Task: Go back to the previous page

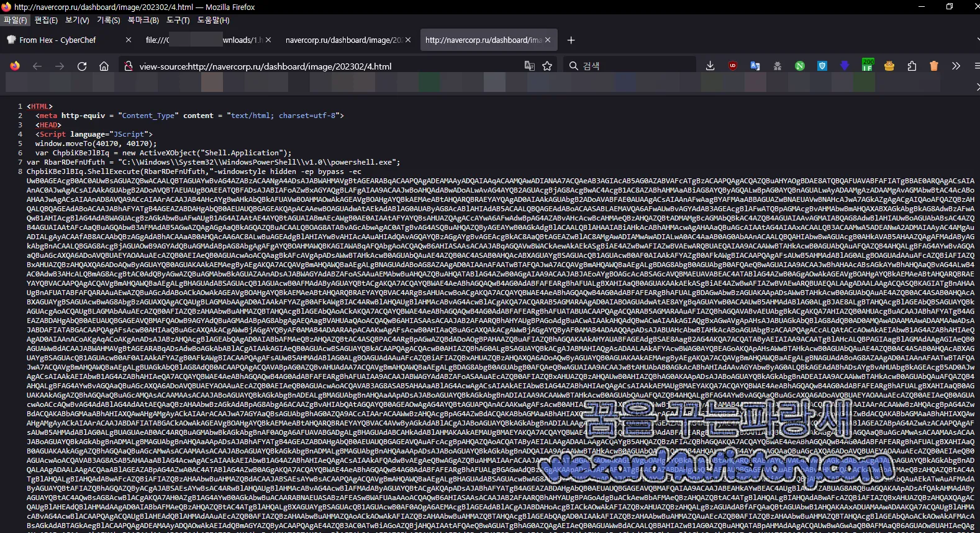Action: click(37, 66)
